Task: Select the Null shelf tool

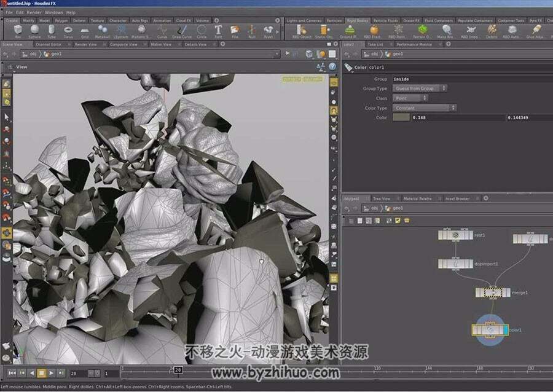Action: 251,31
